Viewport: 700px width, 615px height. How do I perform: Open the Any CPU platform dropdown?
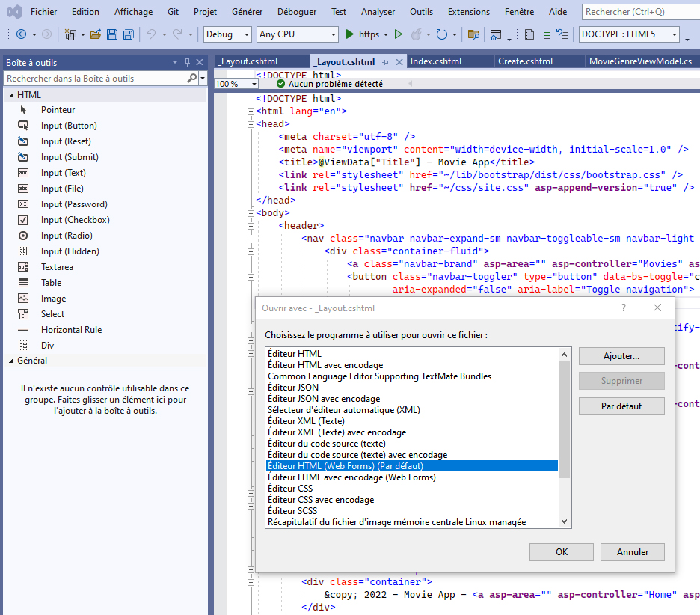tap(298, 34)
